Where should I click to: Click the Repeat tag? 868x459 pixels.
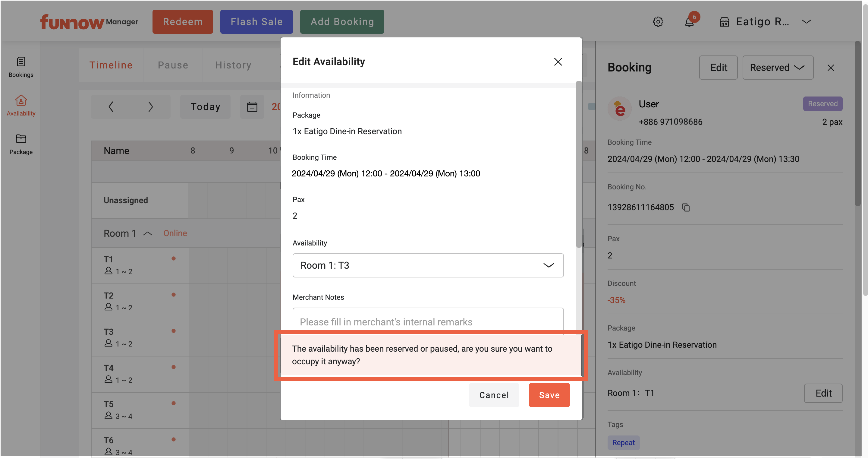[x=623, y=442]
